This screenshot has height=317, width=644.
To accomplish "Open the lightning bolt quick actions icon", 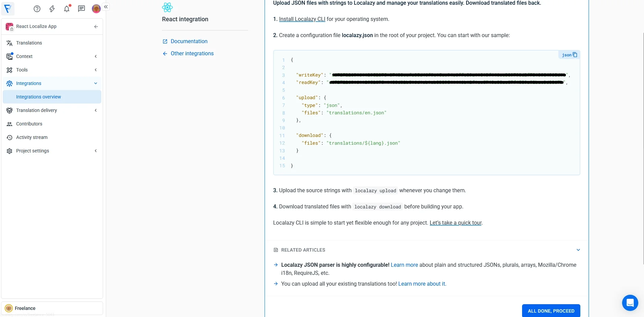I will pyautogui.click(x=52, y=9).
